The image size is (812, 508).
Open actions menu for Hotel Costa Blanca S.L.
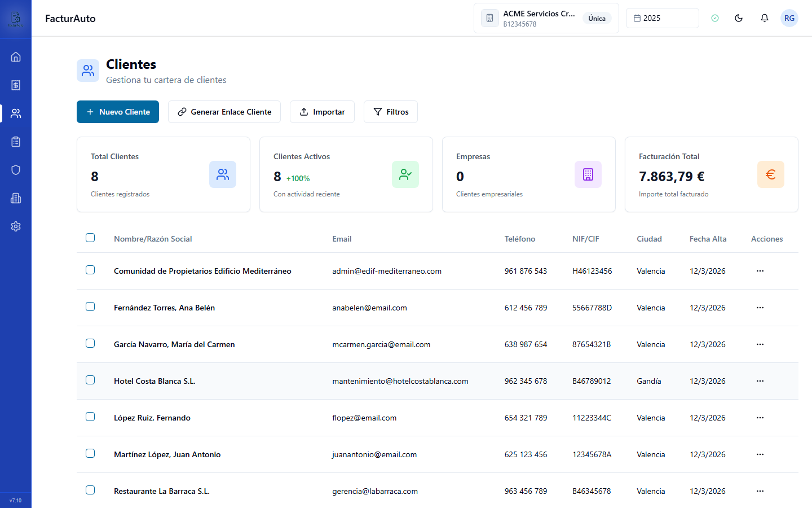[x=760, y=381]
